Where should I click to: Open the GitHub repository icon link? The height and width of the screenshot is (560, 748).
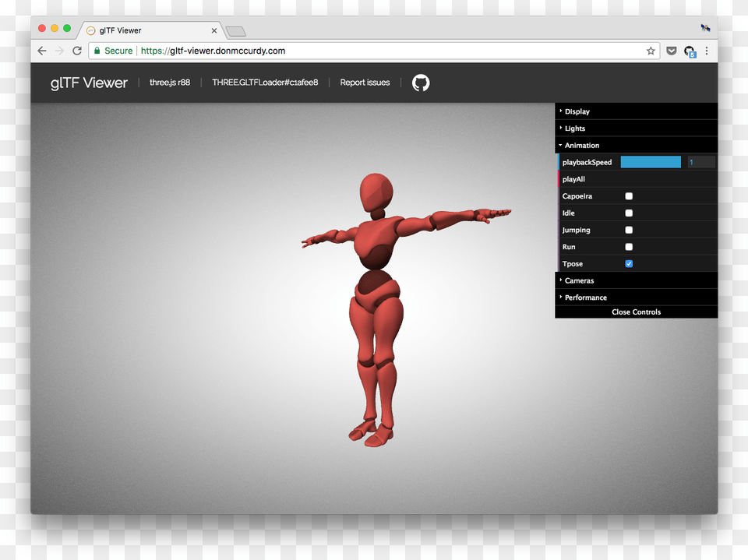421,83
